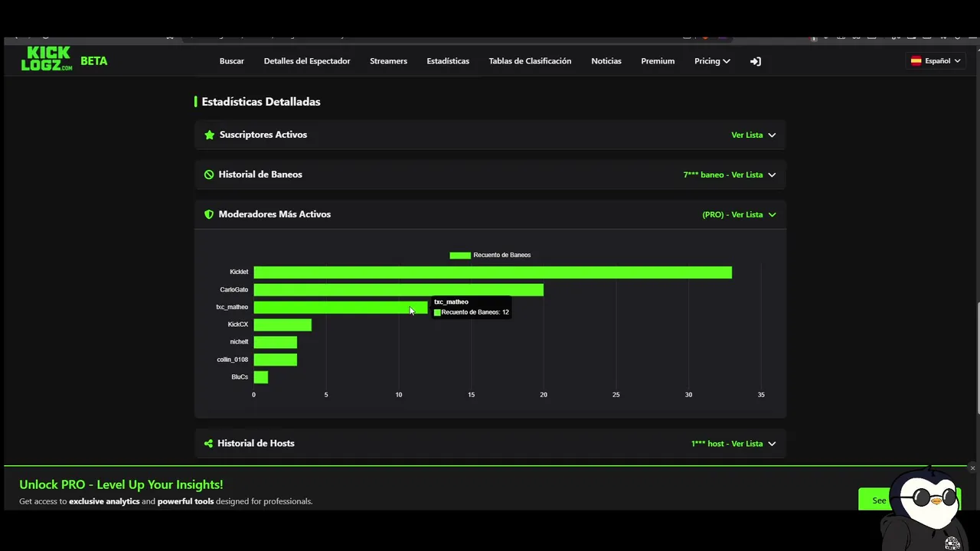
Task: Expand the Pricing dropdown
Action: click(712, 61)
